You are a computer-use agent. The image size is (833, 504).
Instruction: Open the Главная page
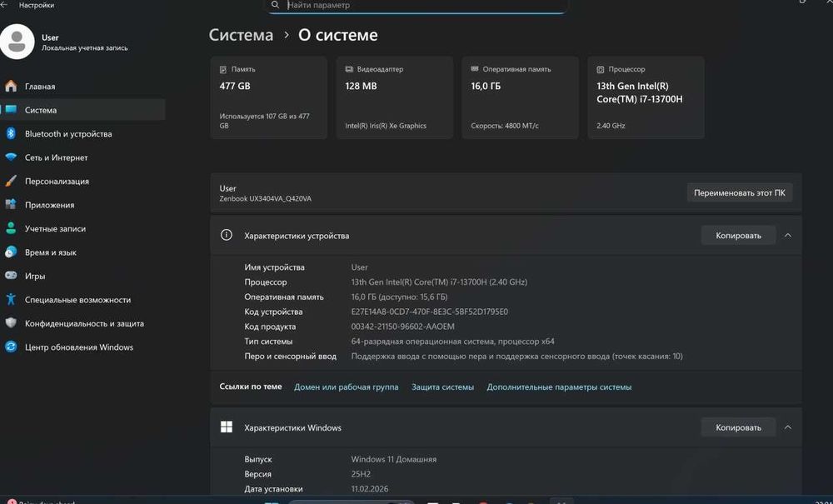82,86
